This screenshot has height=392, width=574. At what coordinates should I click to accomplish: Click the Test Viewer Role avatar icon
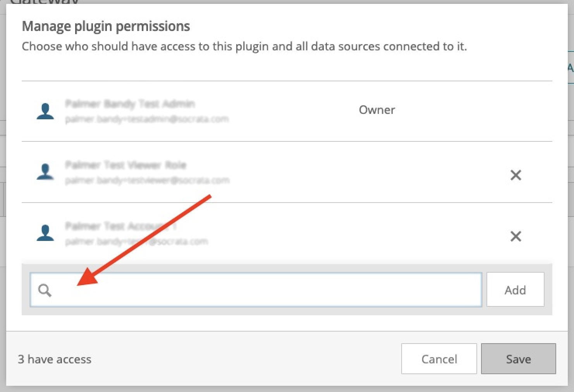pyautogui.click(x=45, y=172)
